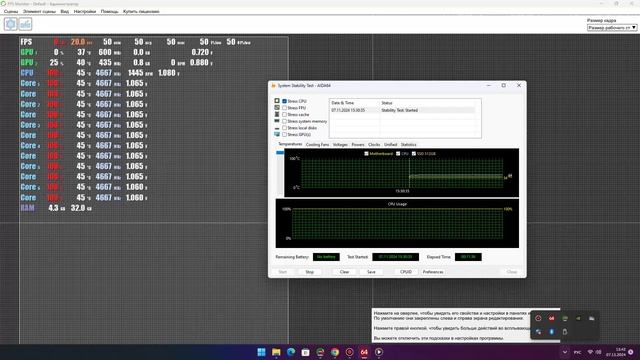640x360 pixels.
Task: Click the AIDA64 taskbar icon
Action: tap(364, 352)
